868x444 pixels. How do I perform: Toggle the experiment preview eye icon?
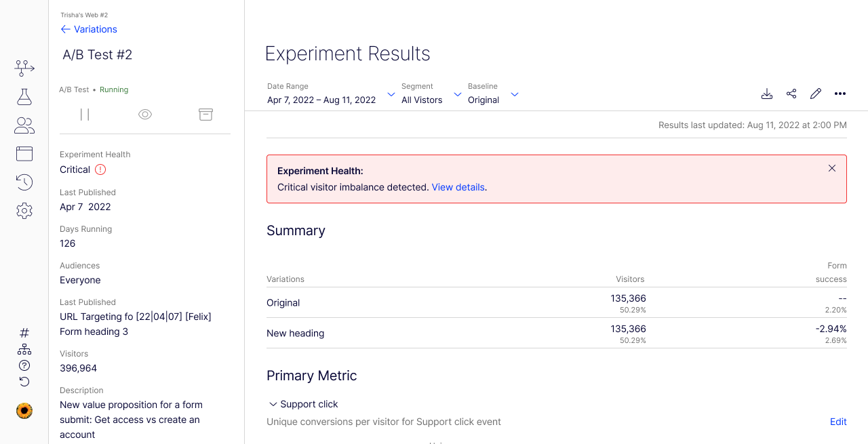(144, 114)
